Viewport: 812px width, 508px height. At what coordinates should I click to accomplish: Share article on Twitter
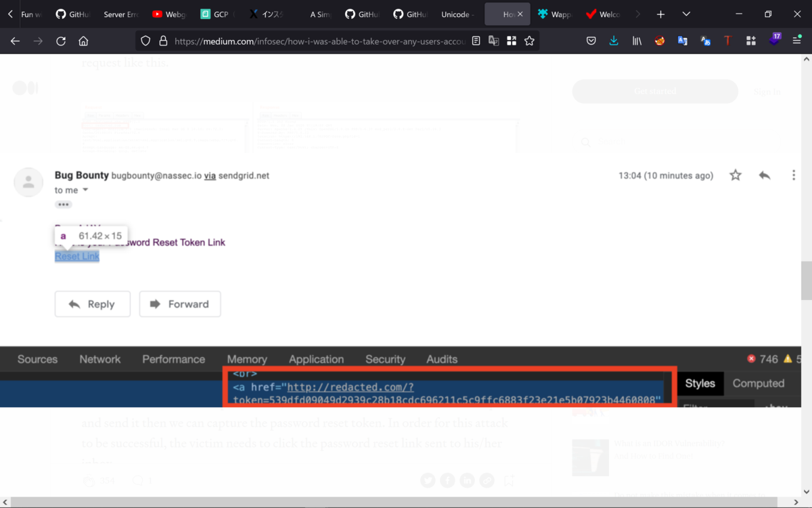[428, 480]
